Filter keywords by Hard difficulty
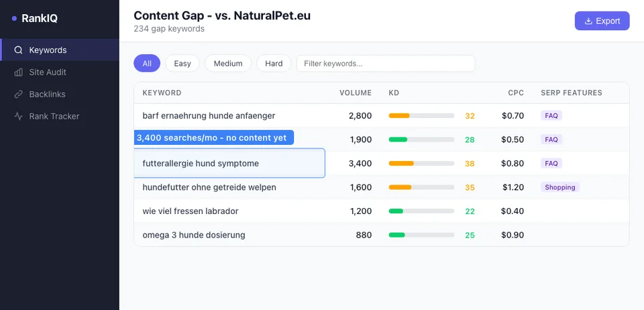644x310 pixels. 274,63
